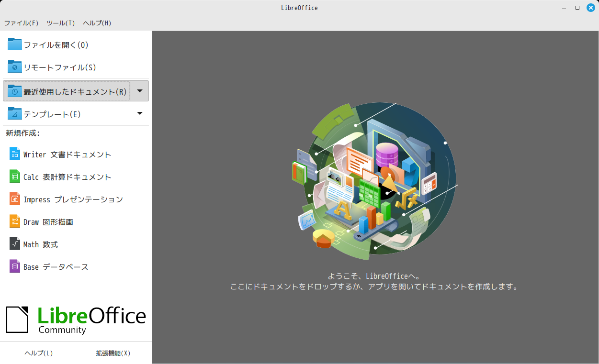Click the ファイルを開く folder icon
The image size is (599, 364).
15,44
